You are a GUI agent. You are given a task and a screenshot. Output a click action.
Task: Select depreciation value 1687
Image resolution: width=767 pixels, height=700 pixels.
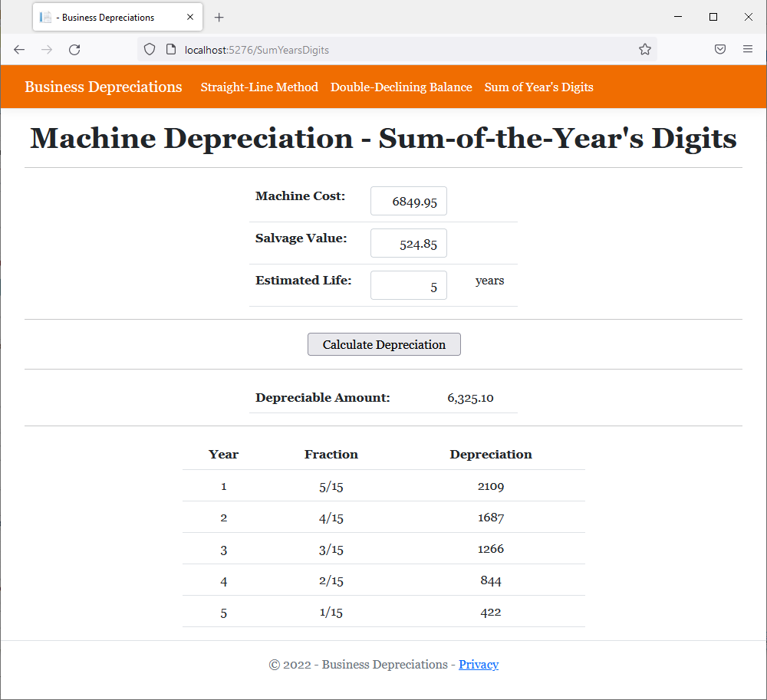pos(491,518)
